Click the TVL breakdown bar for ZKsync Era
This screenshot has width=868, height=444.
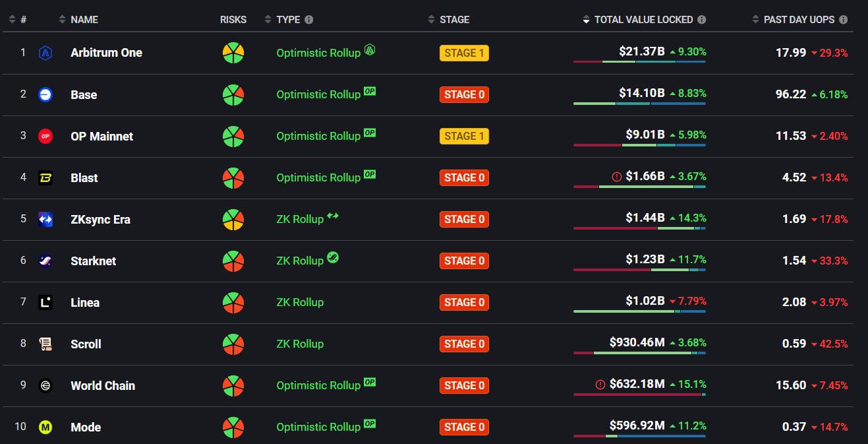tap(639, 228)
